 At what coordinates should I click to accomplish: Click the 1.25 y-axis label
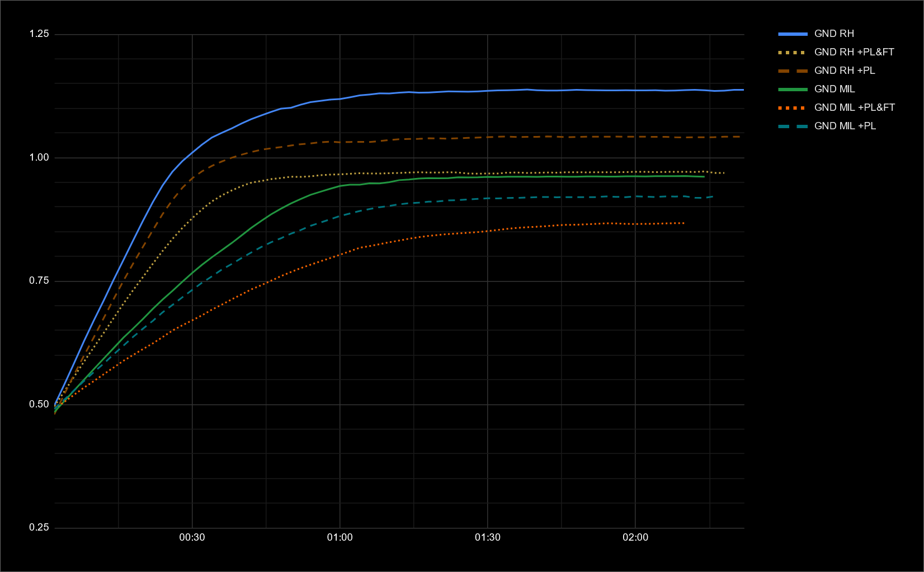[x=39, y=34]
